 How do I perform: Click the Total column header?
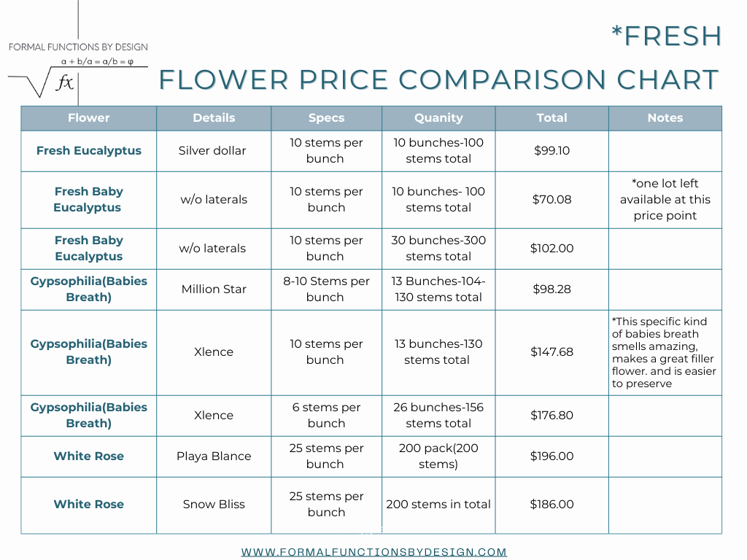pyautogui.click(x=551, y=118)
